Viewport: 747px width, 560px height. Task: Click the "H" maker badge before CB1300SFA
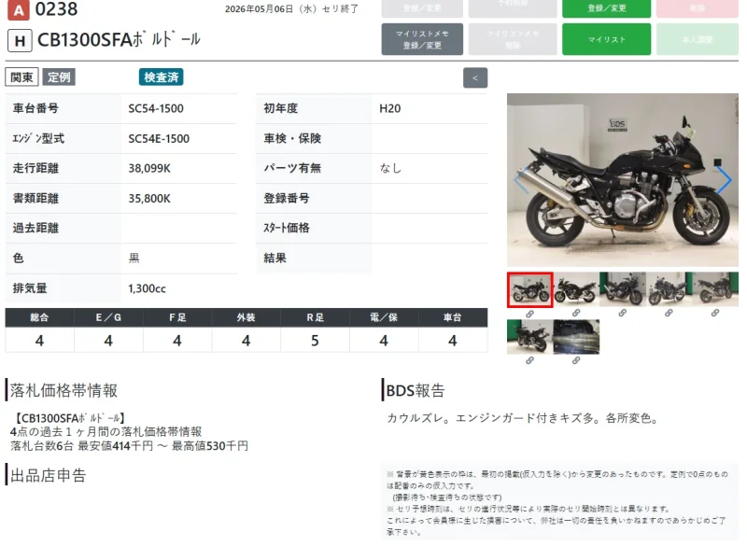coord(20,41)
